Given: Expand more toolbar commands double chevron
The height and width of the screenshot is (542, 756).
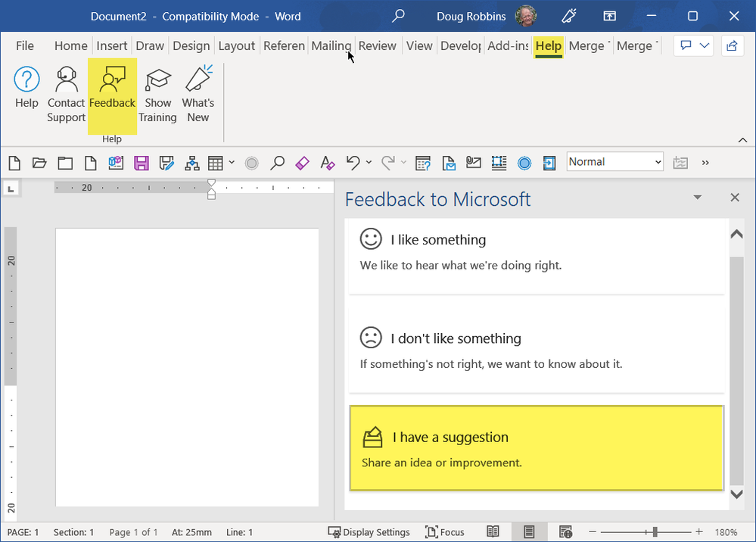Looking at the screenshot, I should coord(705,163).
